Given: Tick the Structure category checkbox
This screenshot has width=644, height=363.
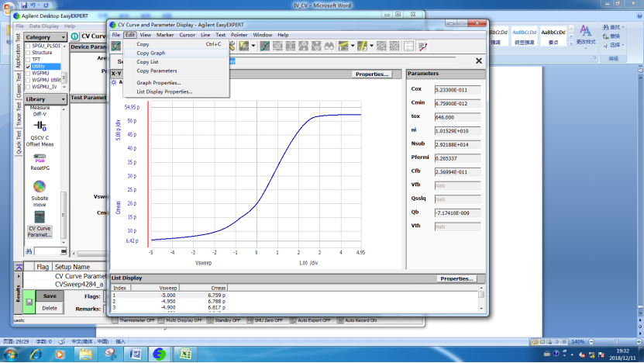Looking at the screenshot, I should 28,53.
